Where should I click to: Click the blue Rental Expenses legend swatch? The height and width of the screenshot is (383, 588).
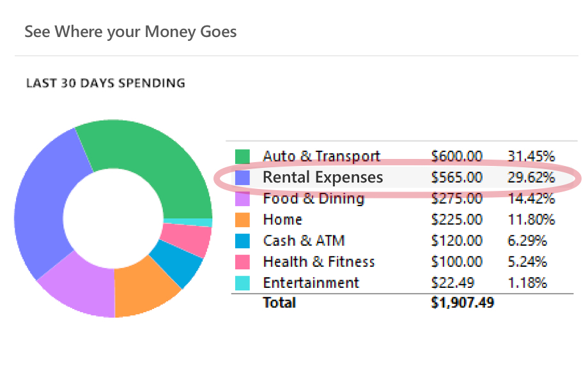(x=242, y=177)
